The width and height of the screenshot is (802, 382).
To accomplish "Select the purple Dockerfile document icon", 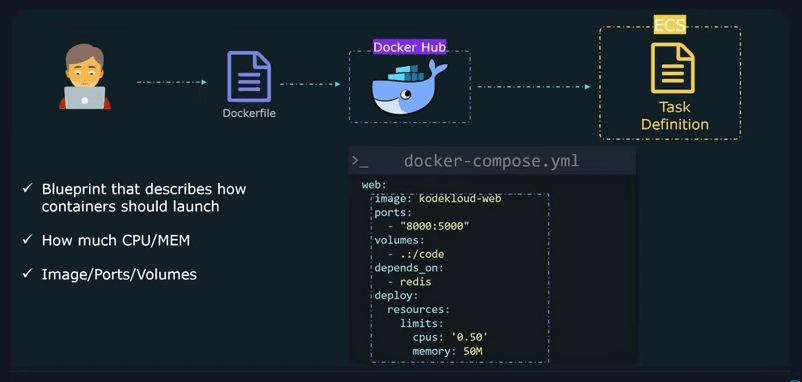I will tap(249, 77).
